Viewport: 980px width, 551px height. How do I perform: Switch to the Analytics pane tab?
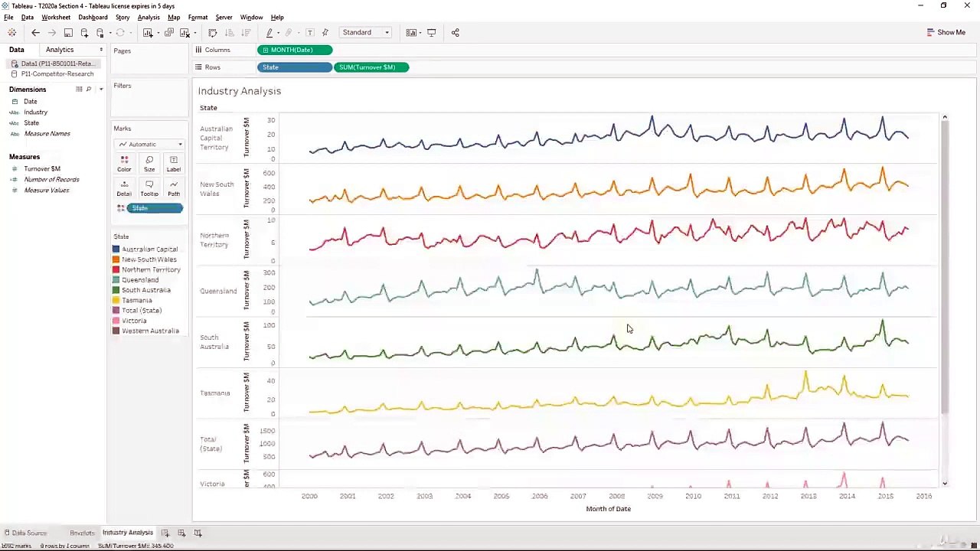point(60,50)
